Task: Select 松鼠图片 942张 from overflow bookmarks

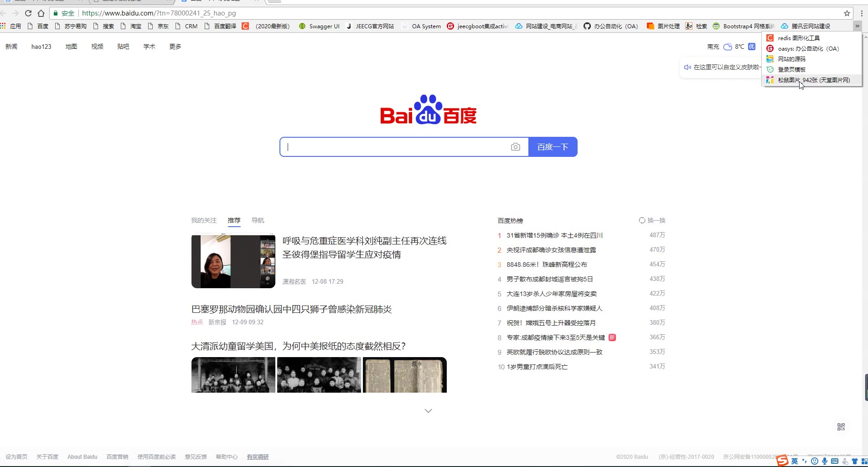Action: 811,80
